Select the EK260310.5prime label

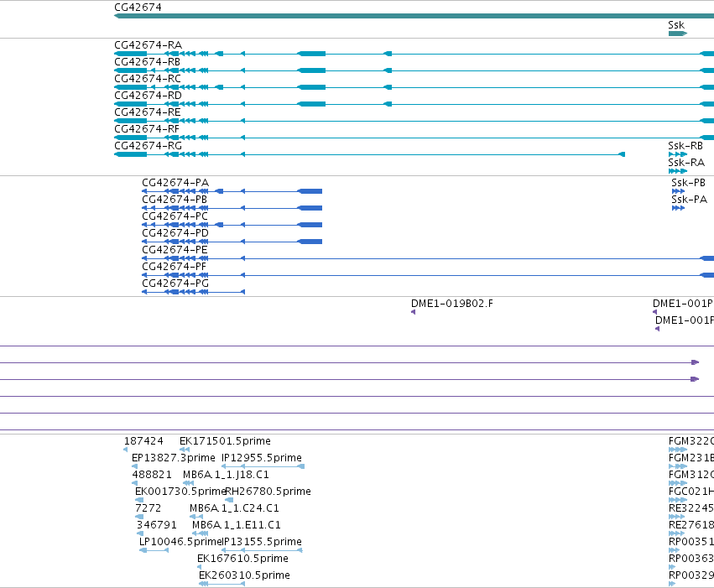(244, 576)
